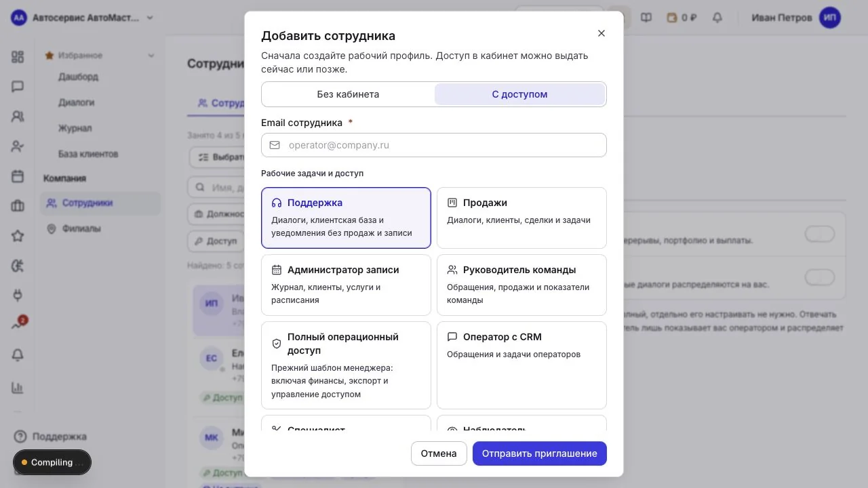This screenshot has height=488, width=868.
Task: Open Диалоги in the sidebar
Action: coord(76,102)
